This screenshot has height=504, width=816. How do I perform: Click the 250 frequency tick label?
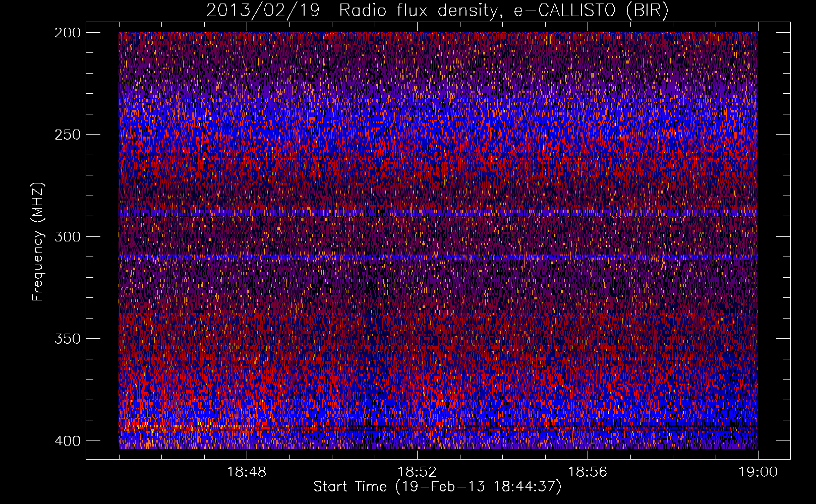68,135
